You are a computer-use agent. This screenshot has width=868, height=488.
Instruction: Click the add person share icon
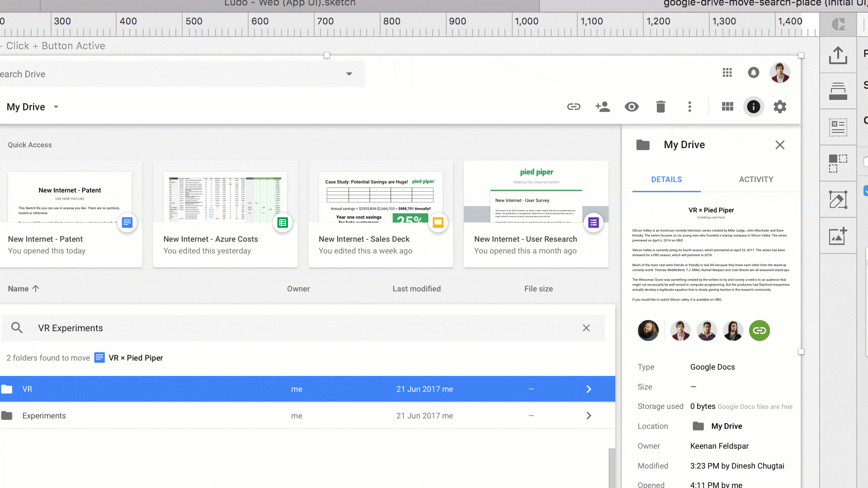pyautogui.click(x=603, y=107)
